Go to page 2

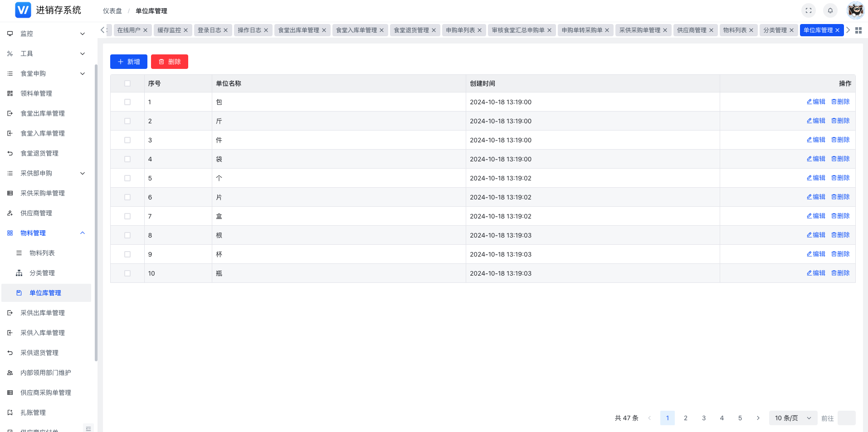[686, 418]
